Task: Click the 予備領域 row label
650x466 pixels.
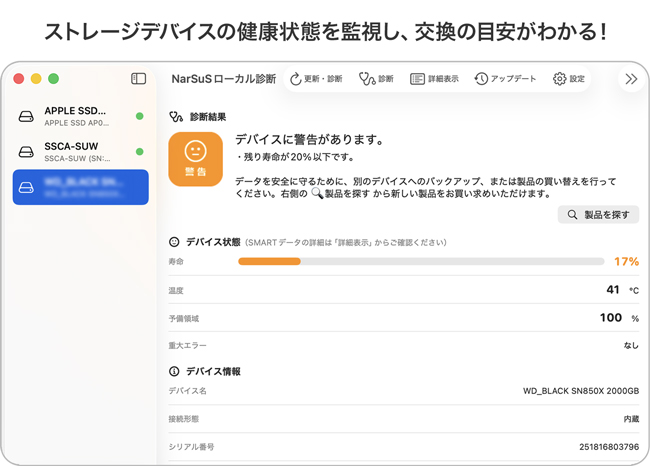Action: pos(184,318)
